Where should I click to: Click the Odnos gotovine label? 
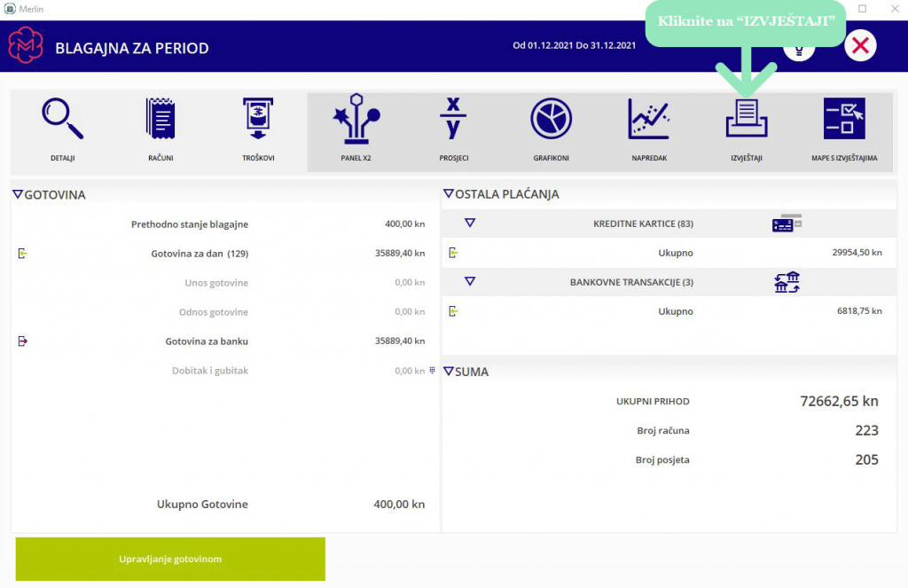[x=214, y=311]
